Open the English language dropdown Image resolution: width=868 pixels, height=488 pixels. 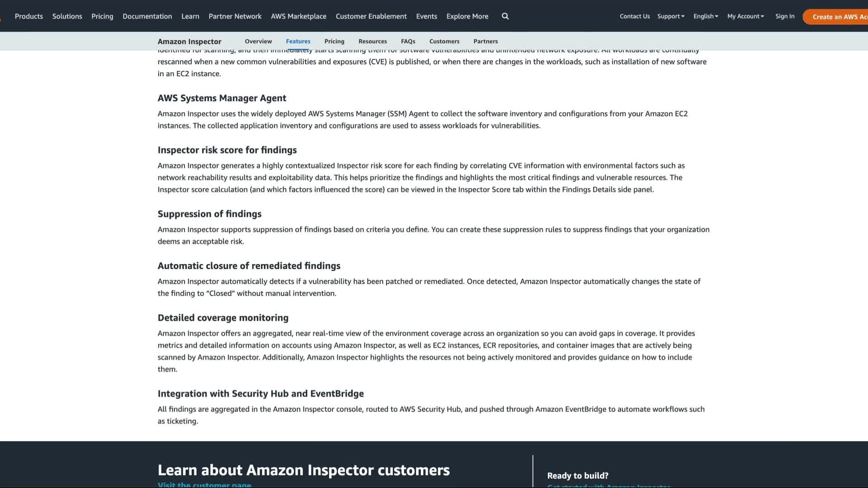tap(705, 16)
